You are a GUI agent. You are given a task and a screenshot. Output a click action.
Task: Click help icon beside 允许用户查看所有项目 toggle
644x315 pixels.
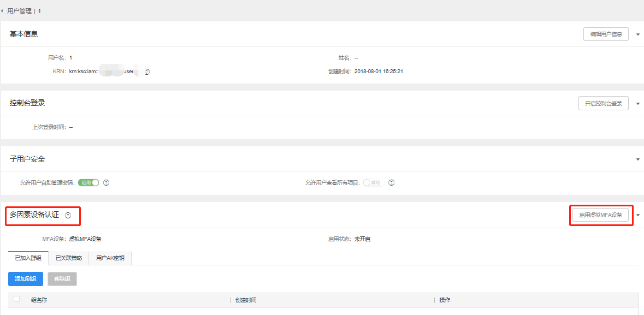pyautogui.click(x=391, y=183)
